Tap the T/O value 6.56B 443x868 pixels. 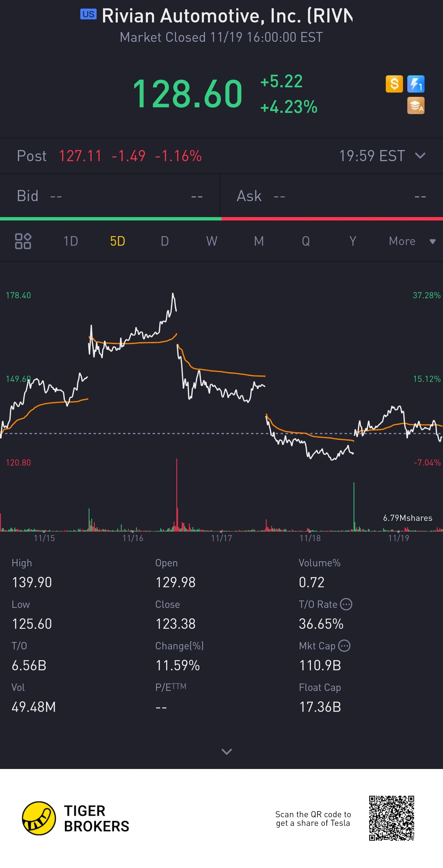[29, 665]
